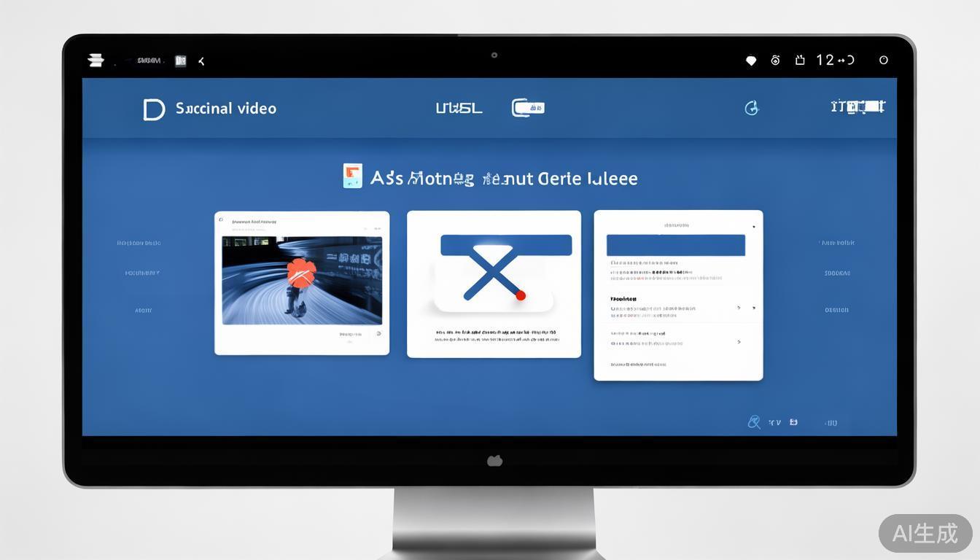
Task: Click the round toggle at video card bottom
Action: tap(378, 334)
